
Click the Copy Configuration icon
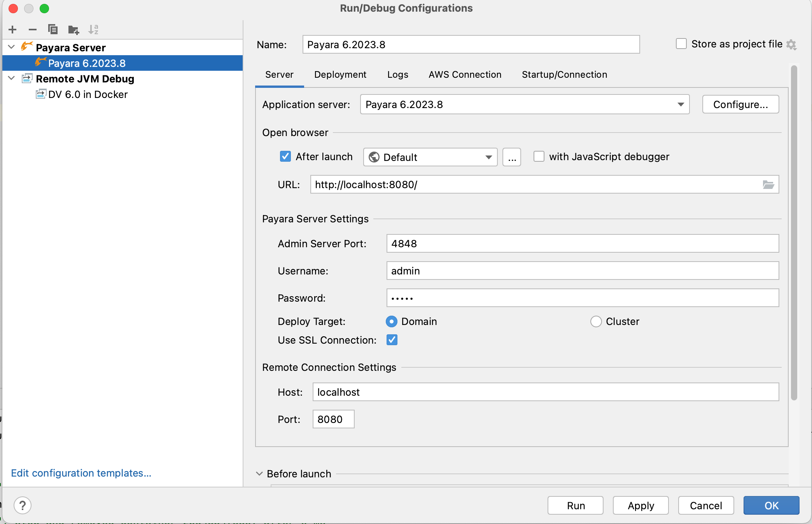pyautogui.click(x=53, y=30)
